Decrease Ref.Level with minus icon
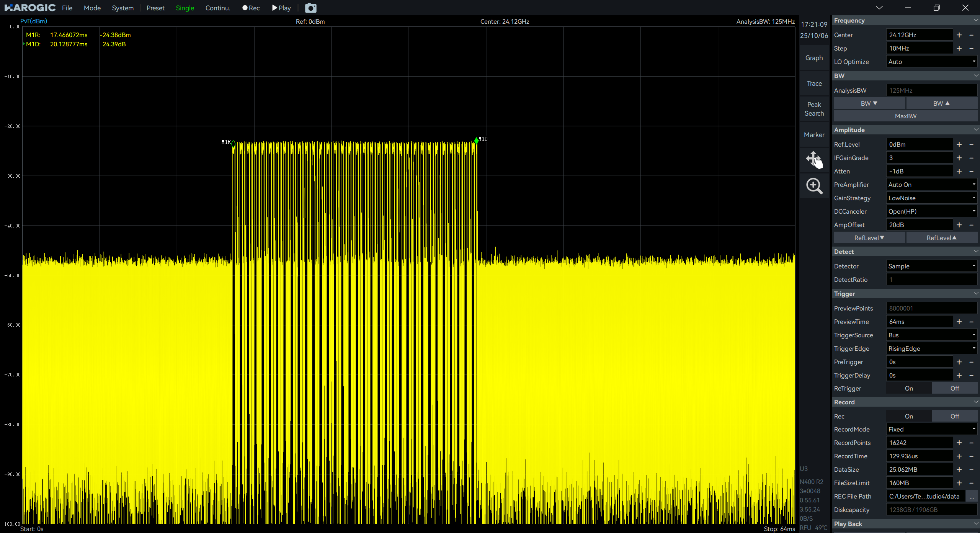 click(x=971, y=144)
